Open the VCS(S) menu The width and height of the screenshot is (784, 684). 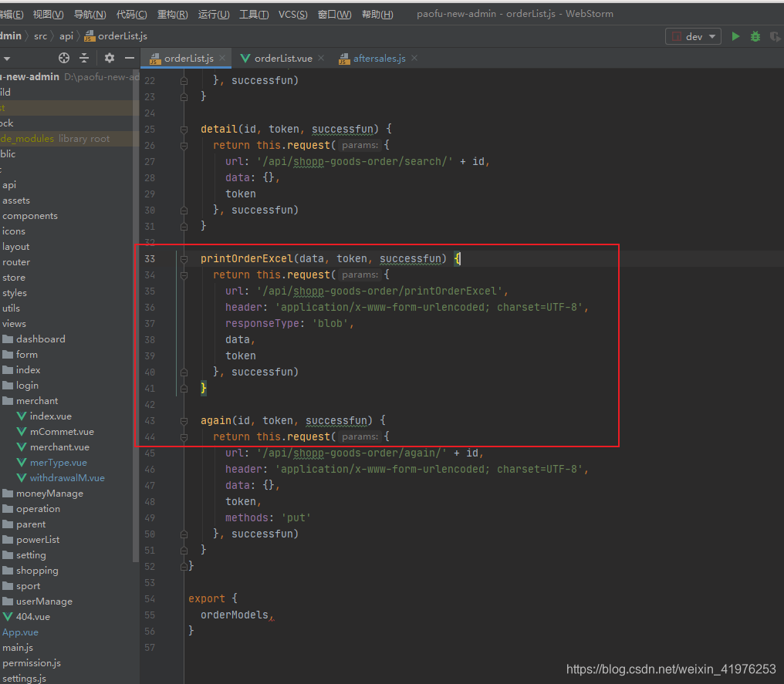[293, 14]
